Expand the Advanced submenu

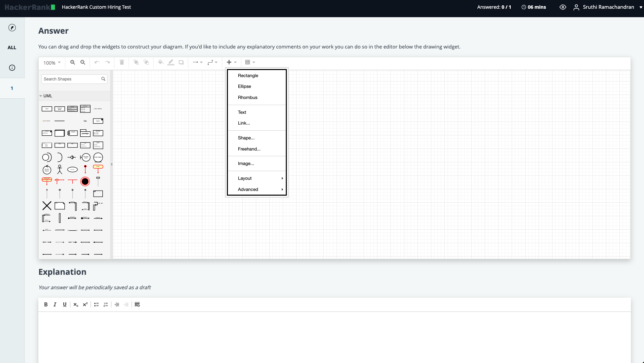tap(257, 189)
